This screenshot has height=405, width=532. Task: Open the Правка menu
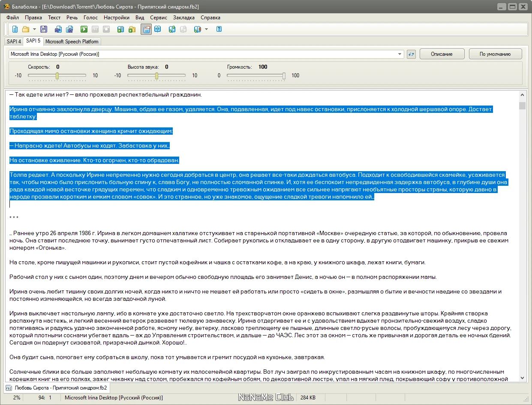pyautogui.click(x=33, y=18)
